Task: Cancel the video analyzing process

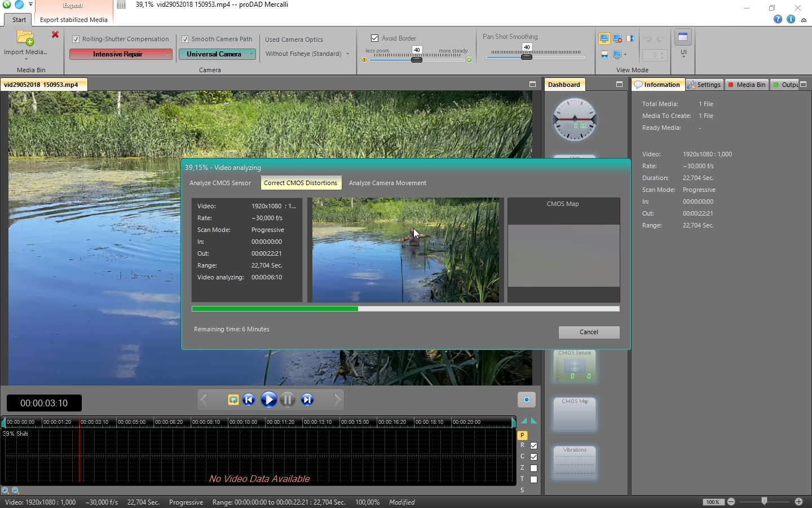Action: [x=589, y=332]
